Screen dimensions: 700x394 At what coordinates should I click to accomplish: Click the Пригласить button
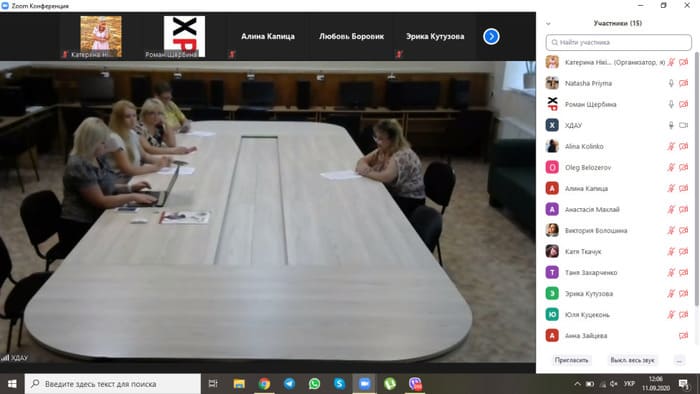point(571,360)
